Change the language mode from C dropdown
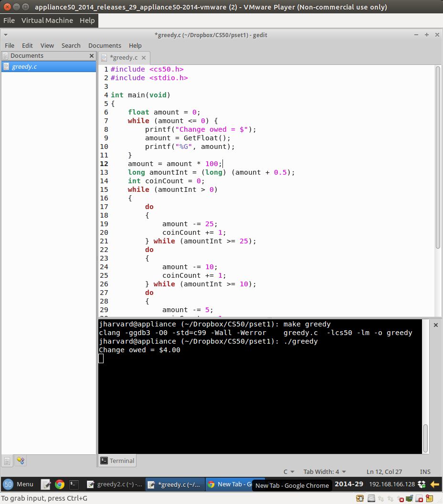The width and height of the screenshot is (443, 504). tap(289, 472)
